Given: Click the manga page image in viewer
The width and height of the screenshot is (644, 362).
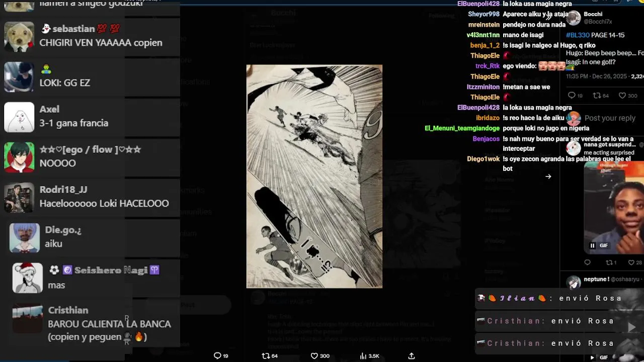Looking at the screenshot, I should [x=314, y=176].
